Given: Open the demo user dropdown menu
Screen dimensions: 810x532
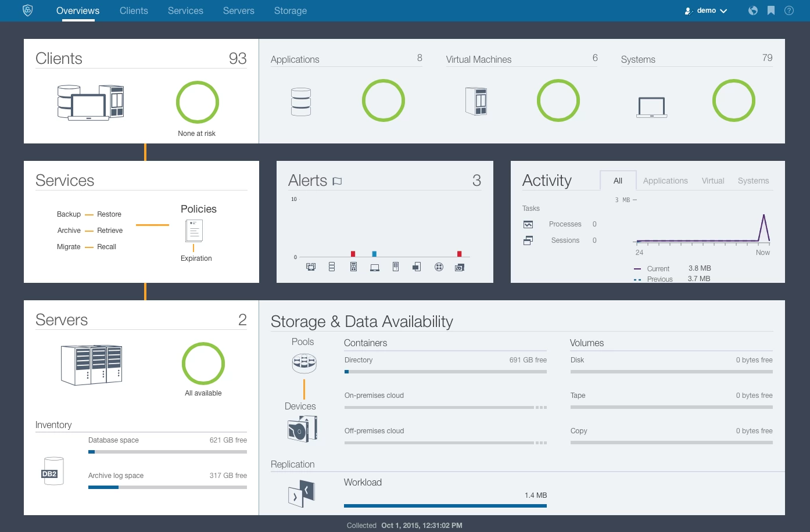Looking at the screenshot, I should [x=706, y=10].
